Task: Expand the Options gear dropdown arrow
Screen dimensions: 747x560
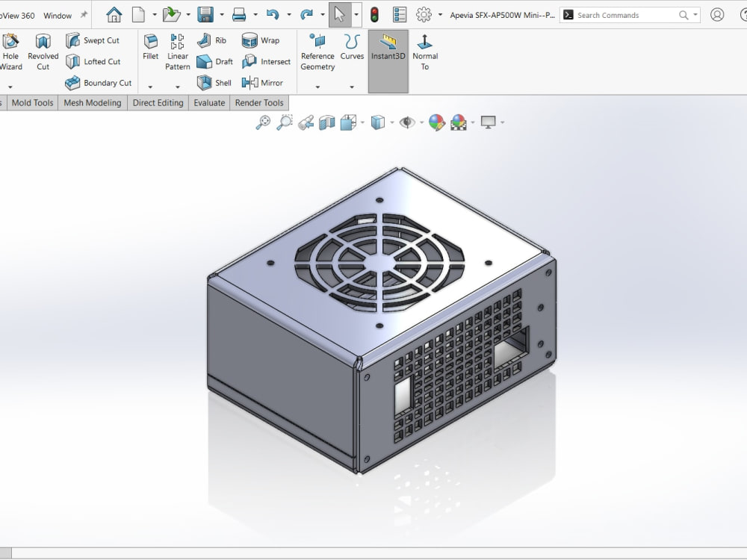Action: pos(440,15)
